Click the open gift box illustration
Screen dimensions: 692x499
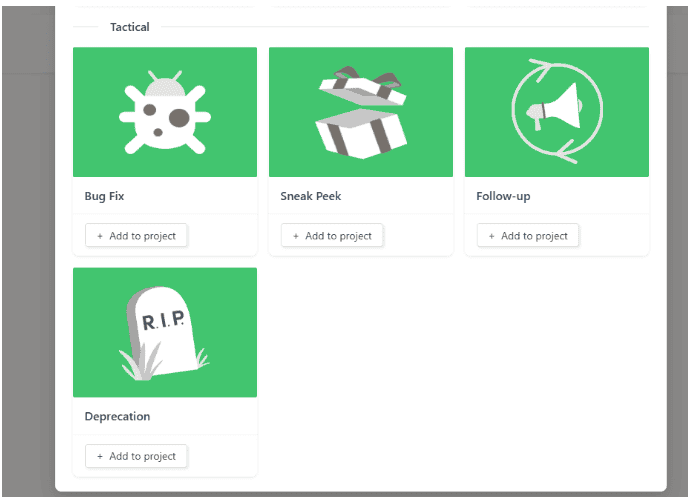[x=361, y=112]
